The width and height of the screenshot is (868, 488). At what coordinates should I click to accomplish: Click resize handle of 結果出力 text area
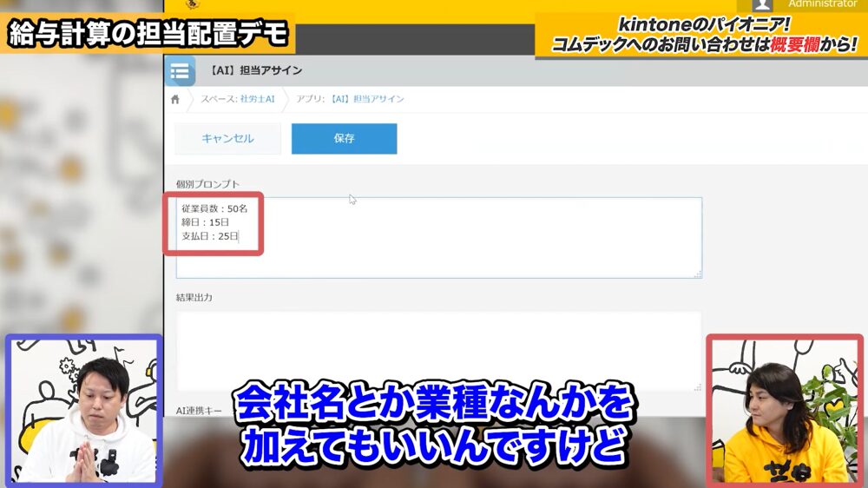697,386
